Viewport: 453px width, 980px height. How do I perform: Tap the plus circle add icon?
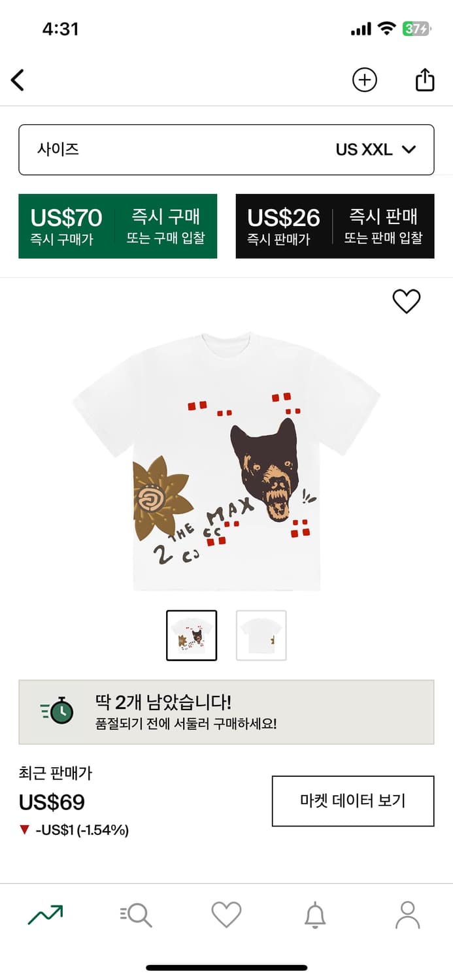(364, 80)
